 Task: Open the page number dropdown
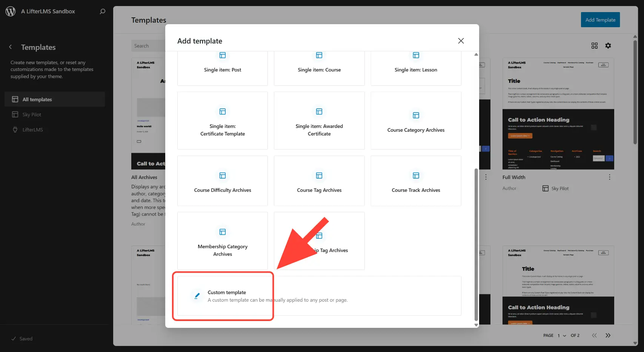click(561, 335)
